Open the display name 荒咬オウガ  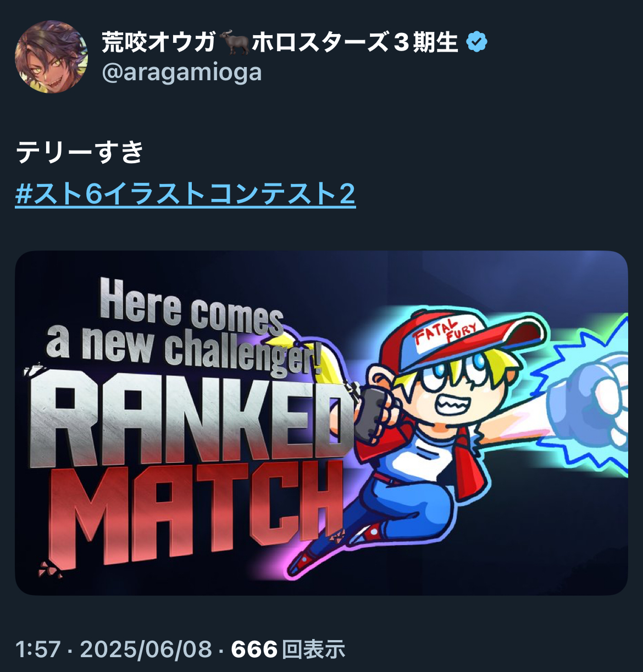tap(159, 42)
